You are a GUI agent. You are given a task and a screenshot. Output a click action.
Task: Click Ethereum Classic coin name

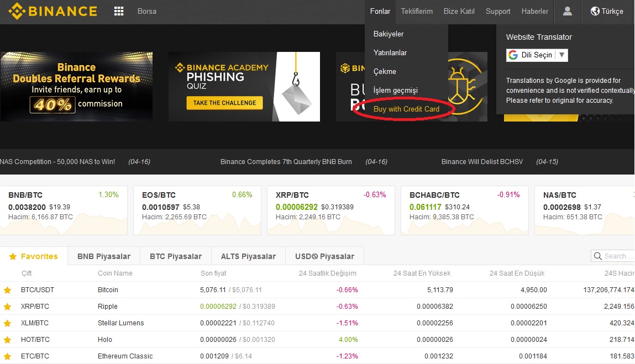pyautogui.click(x=125, y=356)
